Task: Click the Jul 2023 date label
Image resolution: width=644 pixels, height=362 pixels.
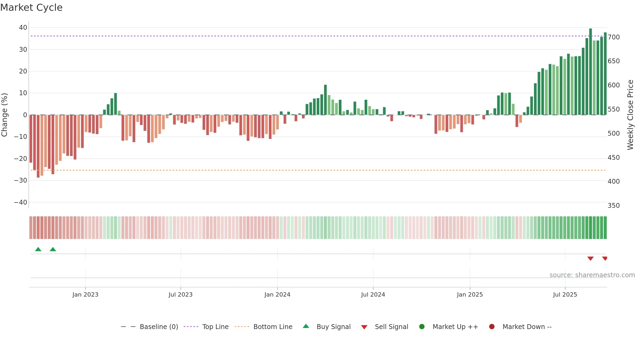Action: [181, 294]
